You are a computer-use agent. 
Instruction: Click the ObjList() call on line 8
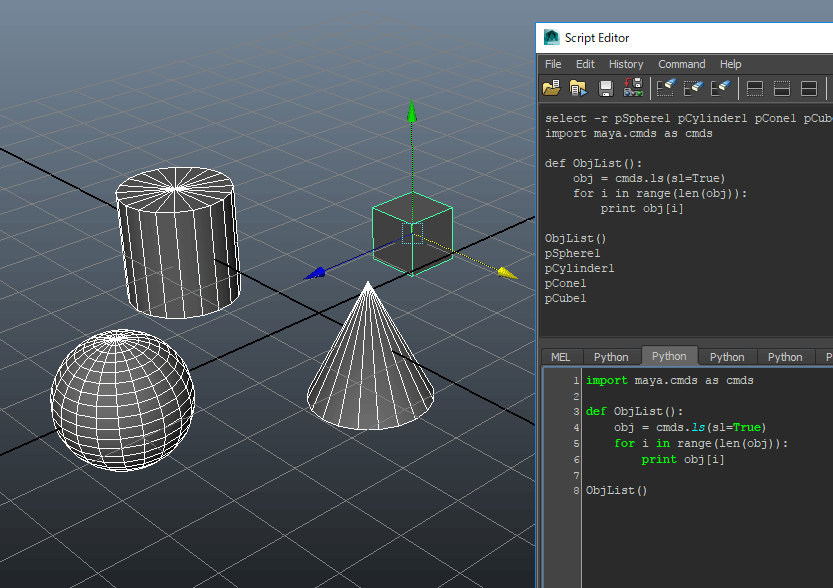pos(616,490)
